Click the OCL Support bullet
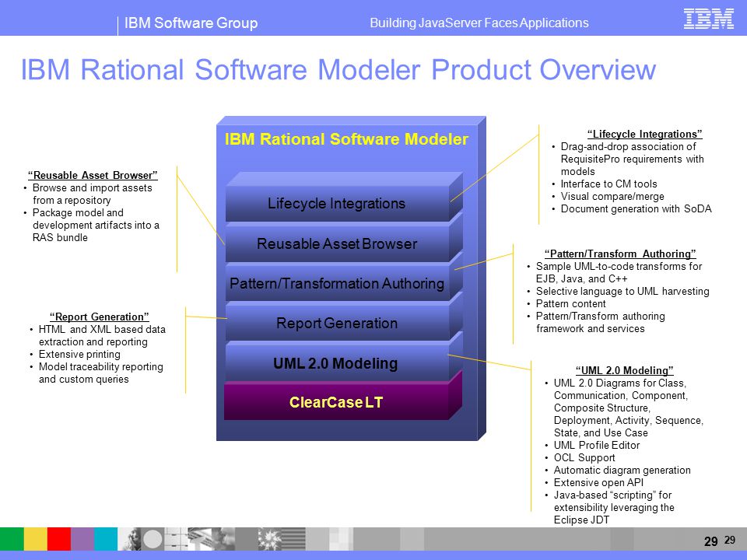 pos(584,457)
